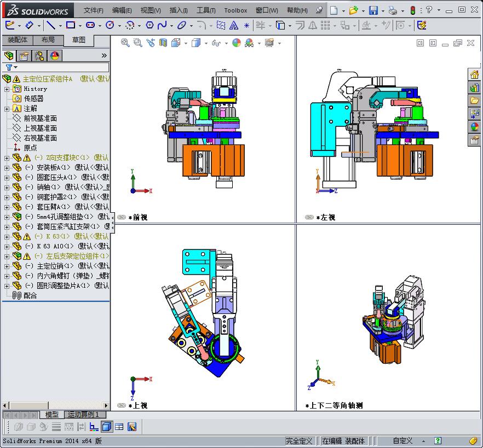Screen dimensions: 483x448
Task: Select the Spline sketch tool
Action: (x=162, y=25)
